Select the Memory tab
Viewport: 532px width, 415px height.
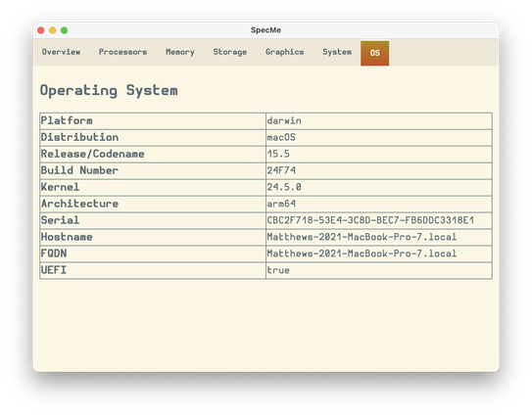click(x=180, y=52)
